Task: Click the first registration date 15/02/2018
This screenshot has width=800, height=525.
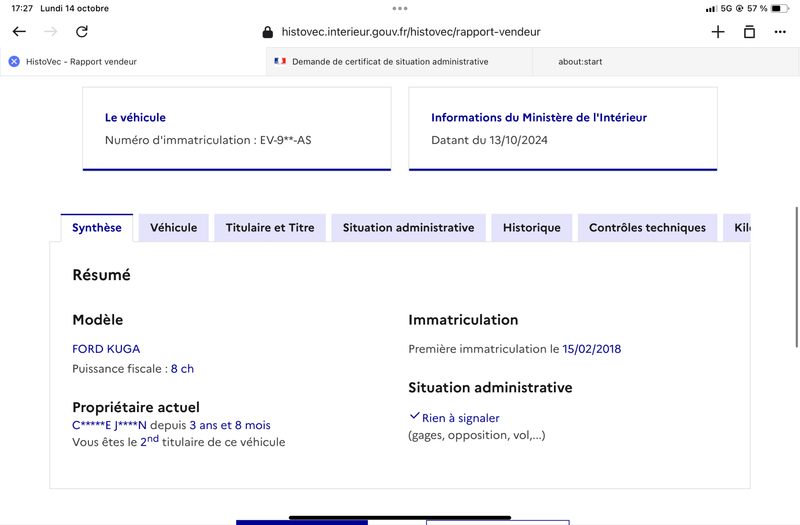Action: 592,349
